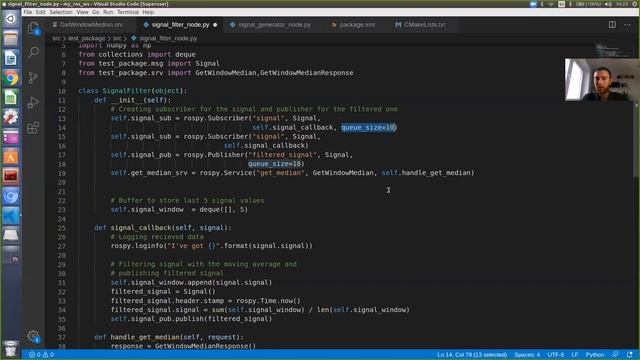This screenshot has width=640, height=360.
Task: Open the Selection menu
Action: pos(61,12)
